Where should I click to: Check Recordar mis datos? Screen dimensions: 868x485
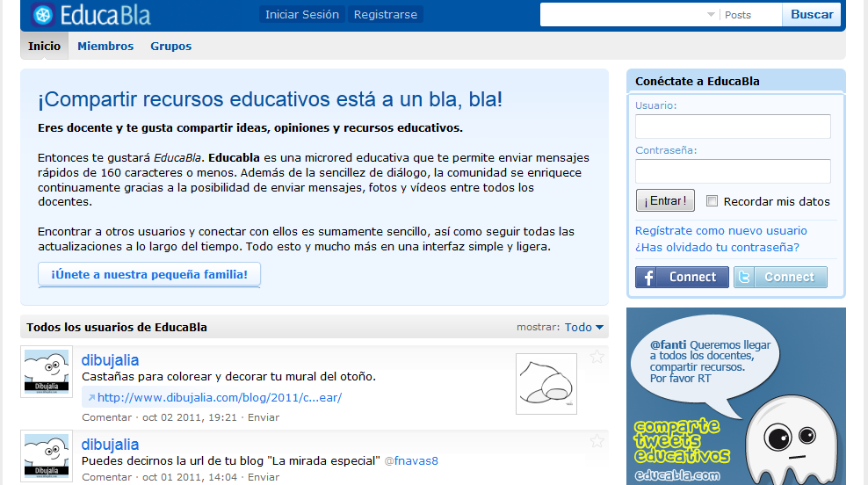tap(712, 201)
